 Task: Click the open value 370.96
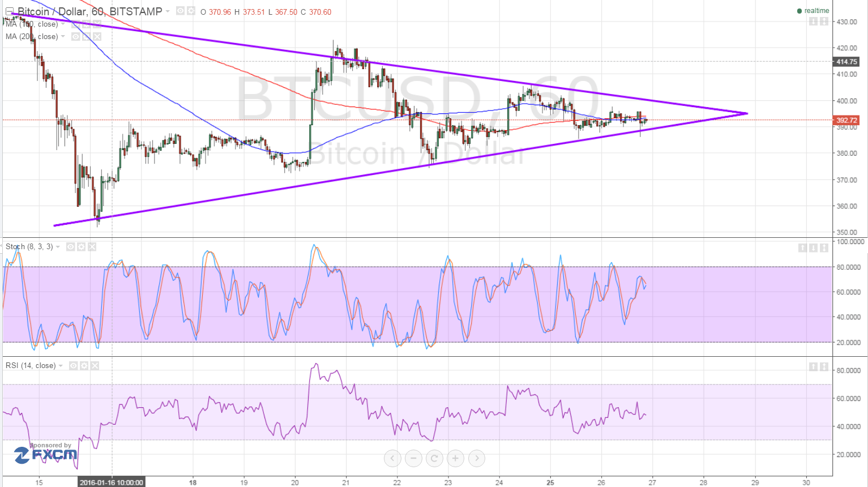tap(220, 12)
